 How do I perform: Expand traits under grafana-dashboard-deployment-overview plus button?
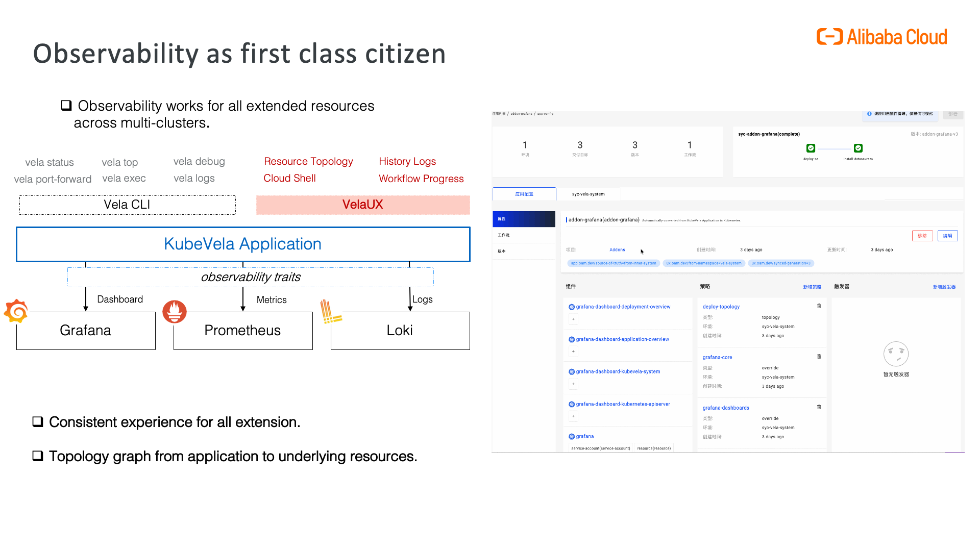pyautogui.click(x=573, y=319)
